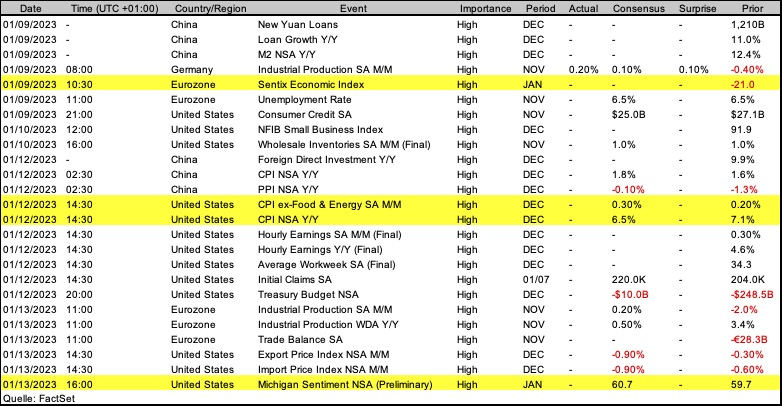
Task: Select Foreign Direct Investment Y/Y event
Action: click(327, 160)
